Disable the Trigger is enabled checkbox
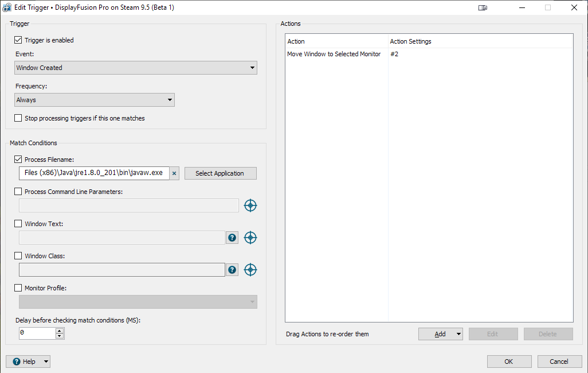Viewport: 588px width, 373px height. (18, 40)
